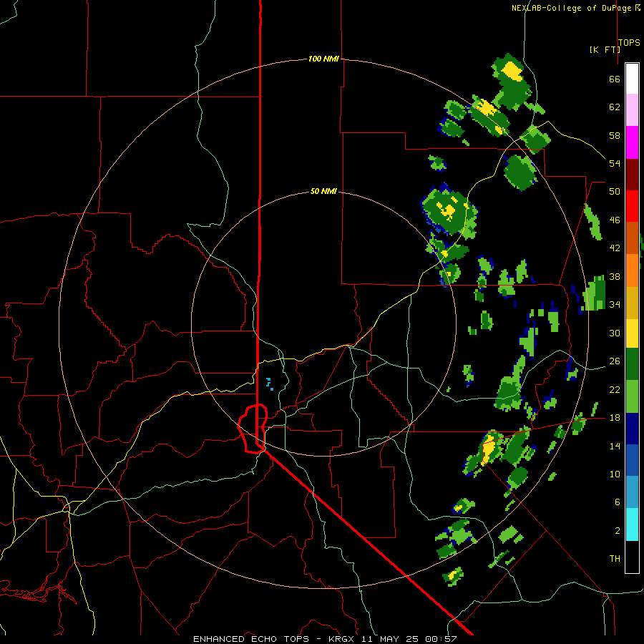
Task: Click the legend value 50
Action: pos(615,192)
